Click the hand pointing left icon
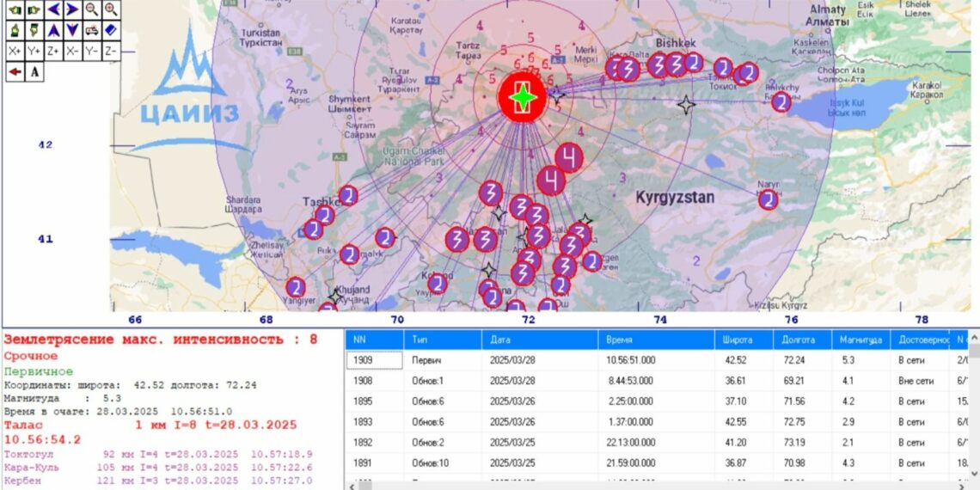 pyautogui.click(x=15, y=9)
